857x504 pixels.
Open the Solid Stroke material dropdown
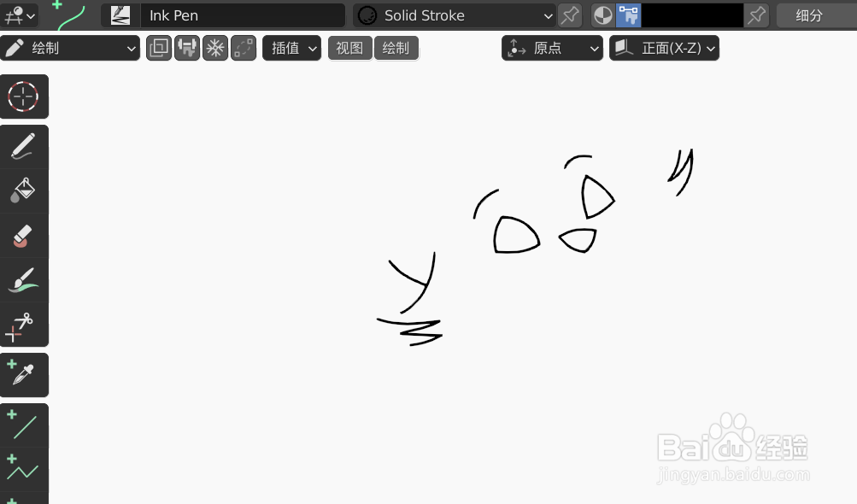pos(455,15)
